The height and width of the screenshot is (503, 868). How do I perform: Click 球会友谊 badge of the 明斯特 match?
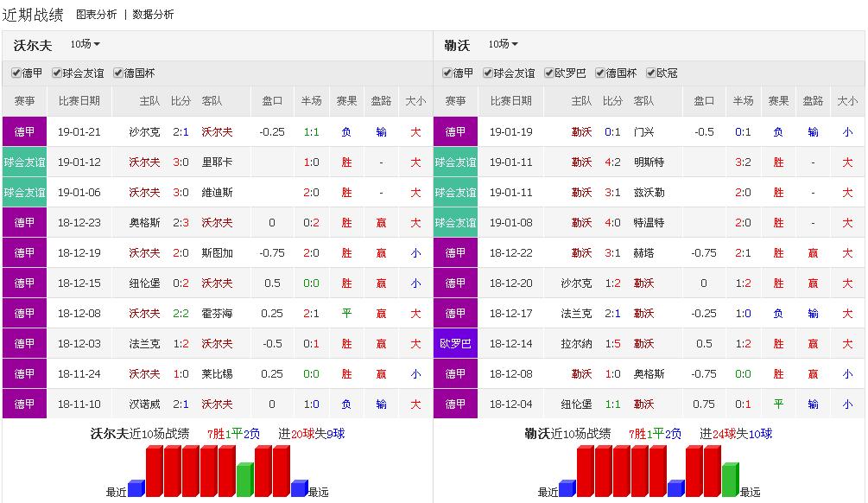(x=455, y=162)
